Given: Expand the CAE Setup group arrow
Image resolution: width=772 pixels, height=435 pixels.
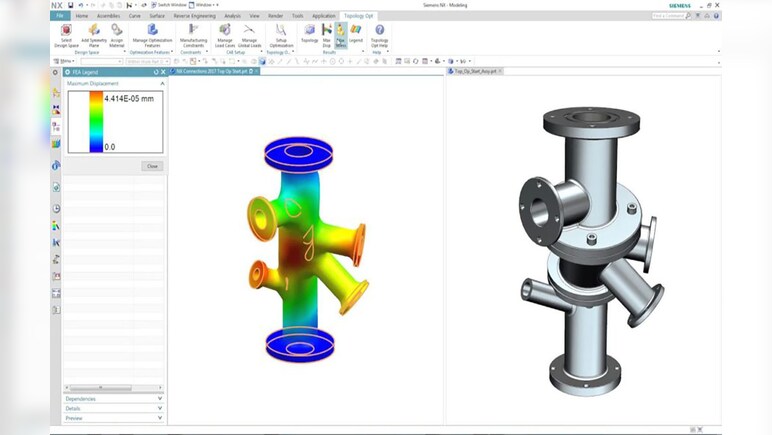Looking at the screenshot, I should click(261, 52).
